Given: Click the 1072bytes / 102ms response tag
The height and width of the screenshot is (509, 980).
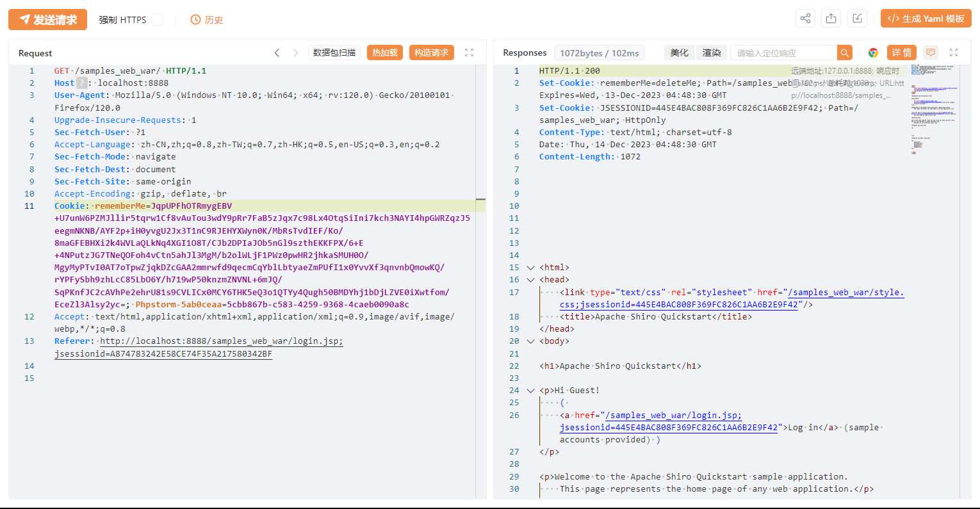Looking at the screenshot, I should (x=599, y=53).
